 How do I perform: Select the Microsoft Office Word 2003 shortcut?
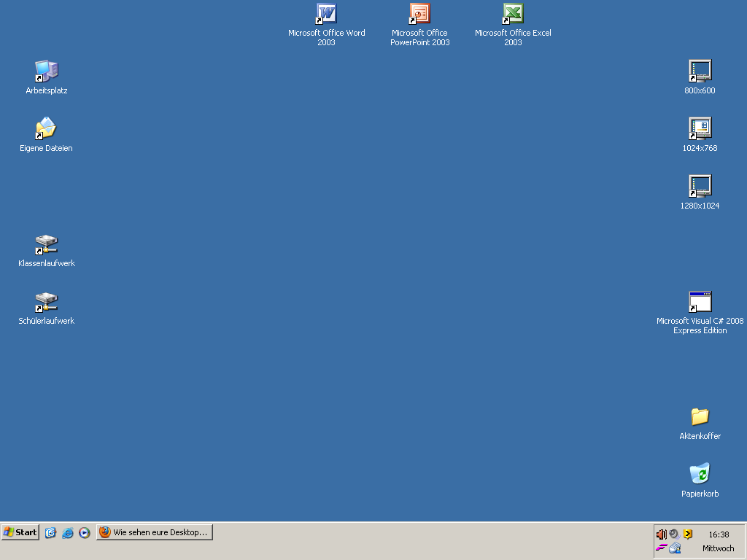[x=326, y=14]
